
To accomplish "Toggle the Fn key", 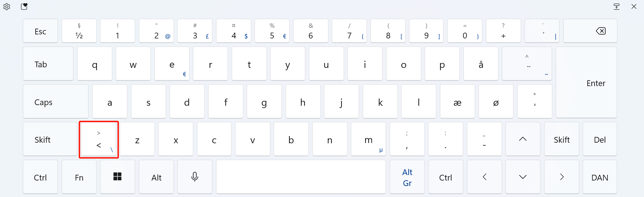I will (79, 177).
